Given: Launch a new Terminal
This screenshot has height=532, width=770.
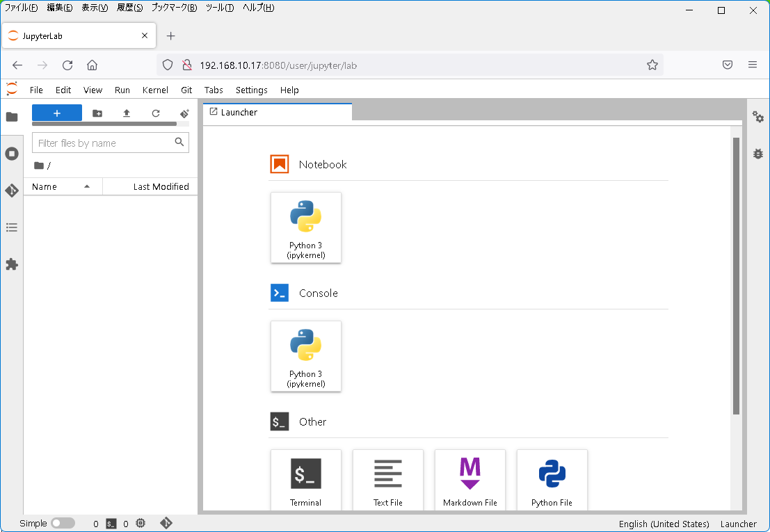Looking at the screenshot, I should coord(306,479).
